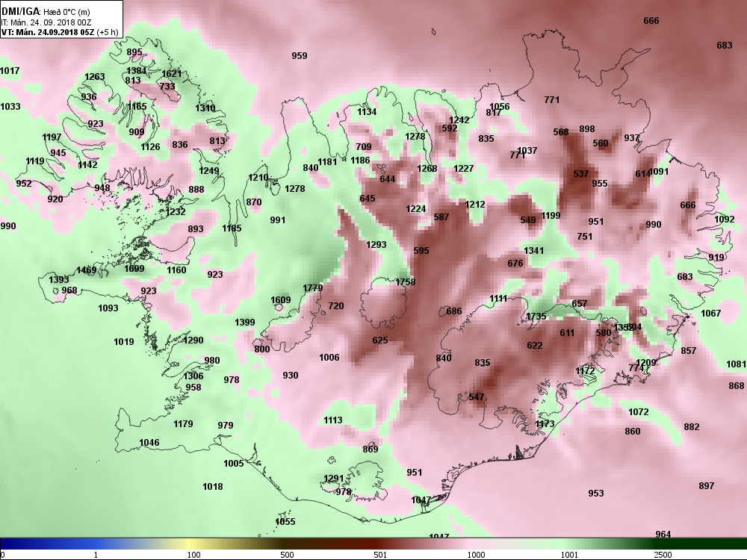Select the map value 1055 near the south coast
The width and height of the screenshot is (747, 560).
(x=285, y=522)
